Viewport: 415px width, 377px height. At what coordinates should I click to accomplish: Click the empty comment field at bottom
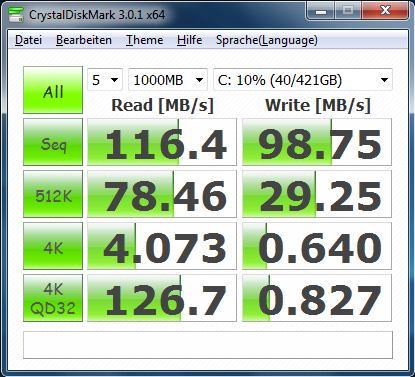(x=208, y=345)
